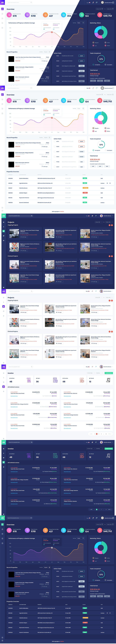Click the next arrow beside Finished Projects, dark page
The image size is (116, 644).
coord(112,256)
